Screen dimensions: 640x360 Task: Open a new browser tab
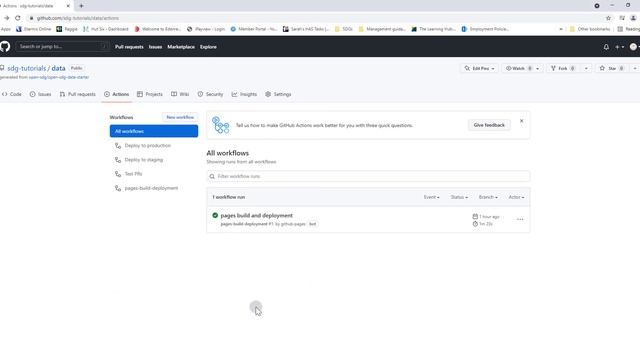81,6
